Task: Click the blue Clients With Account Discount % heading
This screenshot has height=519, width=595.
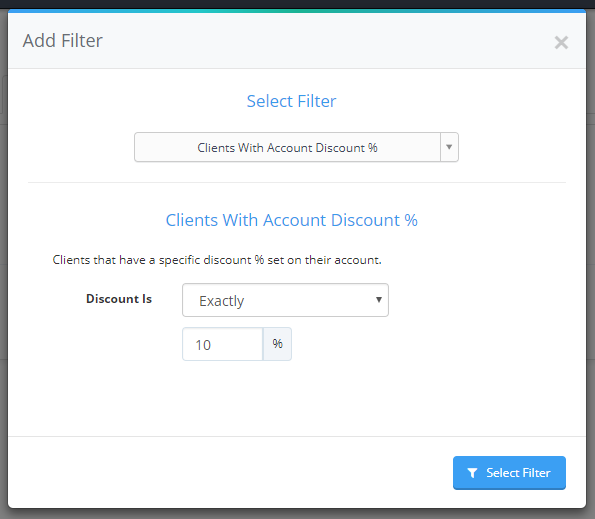Action: click(291, 220)
